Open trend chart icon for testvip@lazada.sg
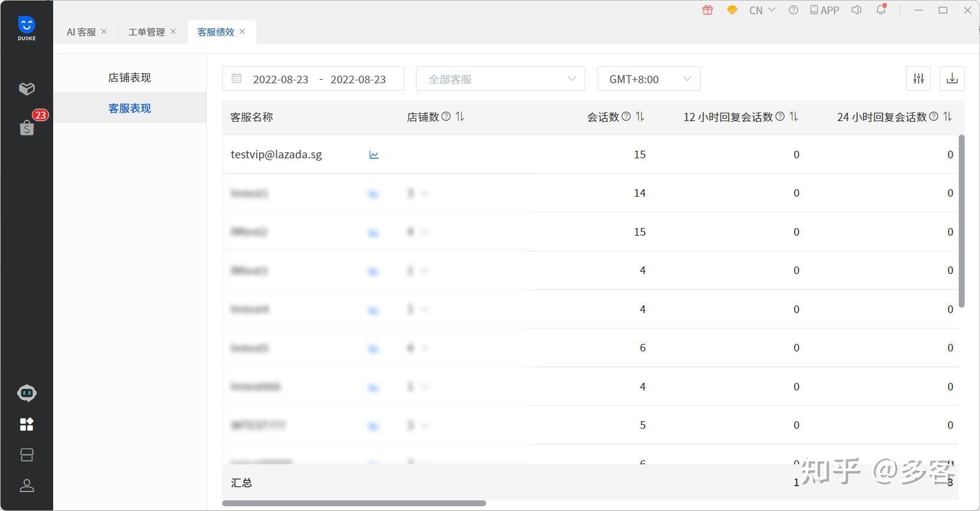 click(374, 155)
